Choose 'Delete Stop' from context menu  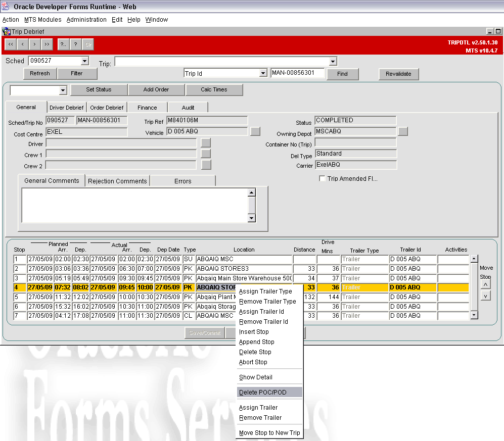pyautogui.click(x=269, y=352)
